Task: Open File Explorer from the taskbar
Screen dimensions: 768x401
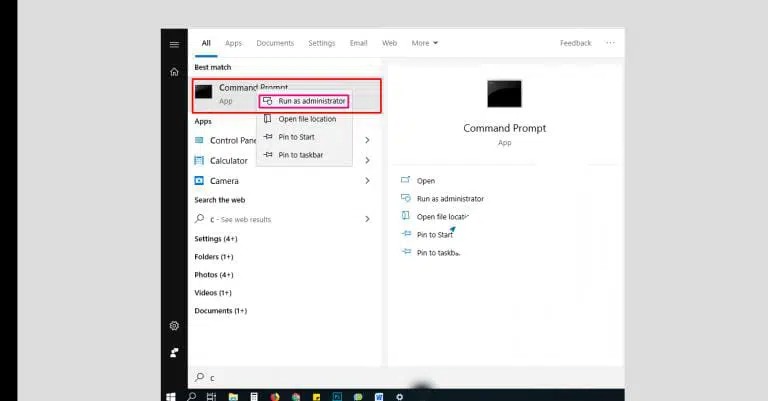Action: click(233, 397)
